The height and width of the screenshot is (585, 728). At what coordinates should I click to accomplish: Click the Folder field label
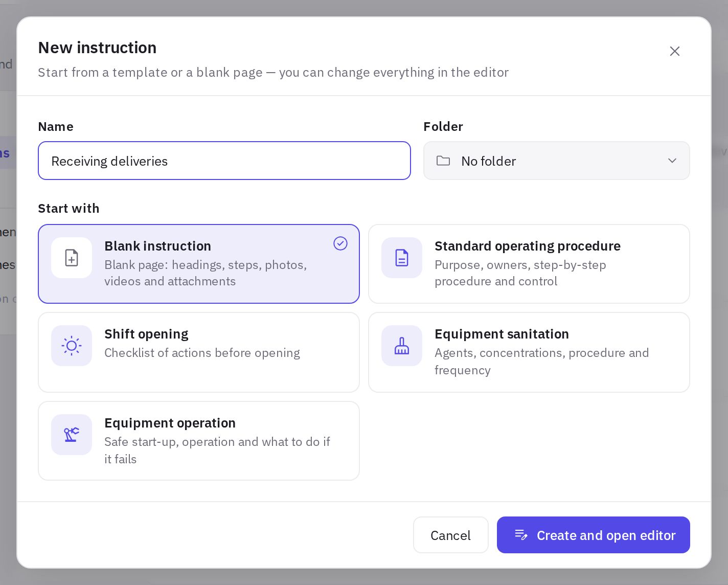(x=443, y=126)
